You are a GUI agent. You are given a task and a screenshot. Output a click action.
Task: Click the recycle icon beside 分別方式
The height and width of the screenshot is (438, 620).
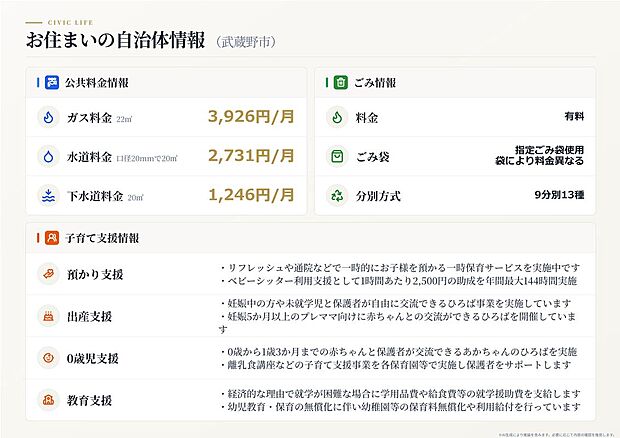pyautogui.click(x=337, y=195)
